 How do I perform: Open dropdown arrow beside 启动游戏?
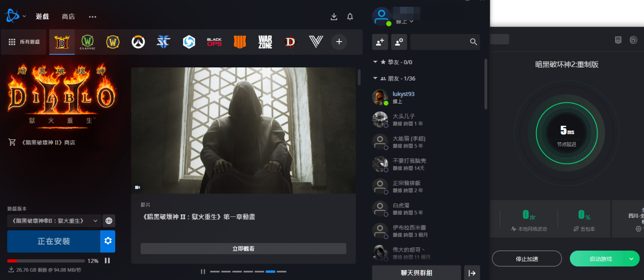(632, 259)
